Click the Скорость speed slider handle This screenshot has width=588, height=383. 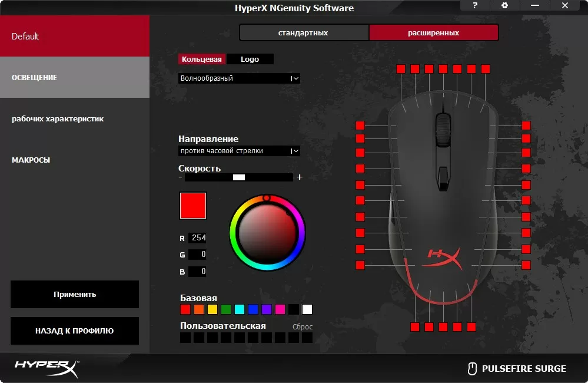[239, 177]
